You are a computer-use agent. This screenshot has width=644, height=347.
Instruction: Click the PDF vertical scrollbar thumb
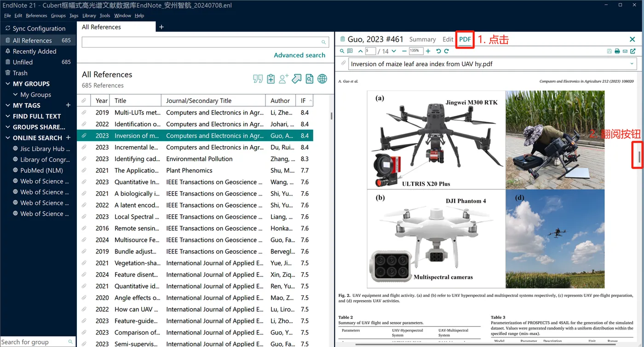(639, 157)
